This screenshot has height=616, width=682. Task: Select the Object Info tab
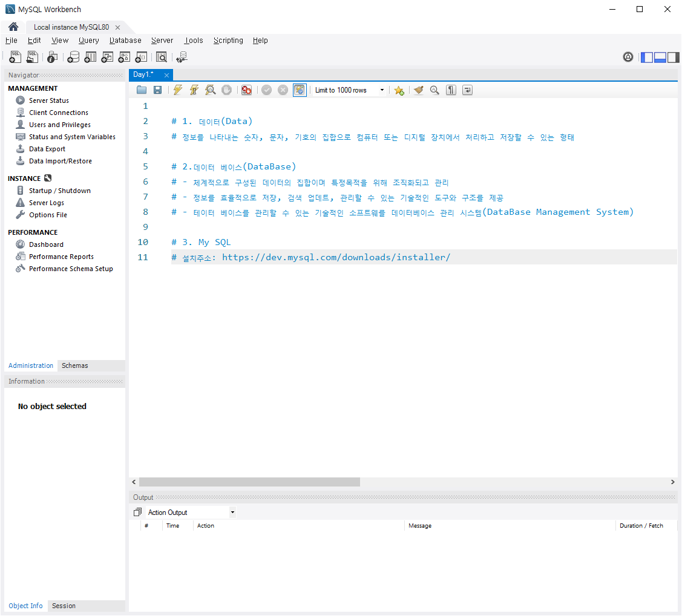(25, 606)
